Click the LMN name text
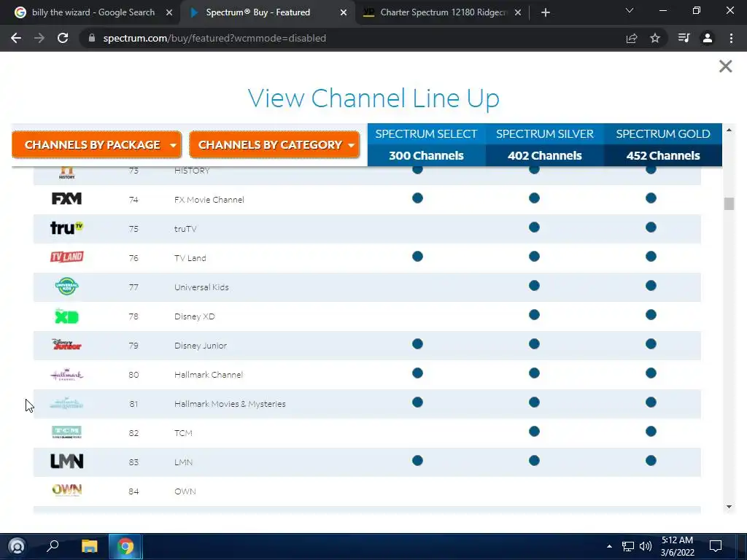Screen dimensions: 747x560 click(x=183, y=462)
